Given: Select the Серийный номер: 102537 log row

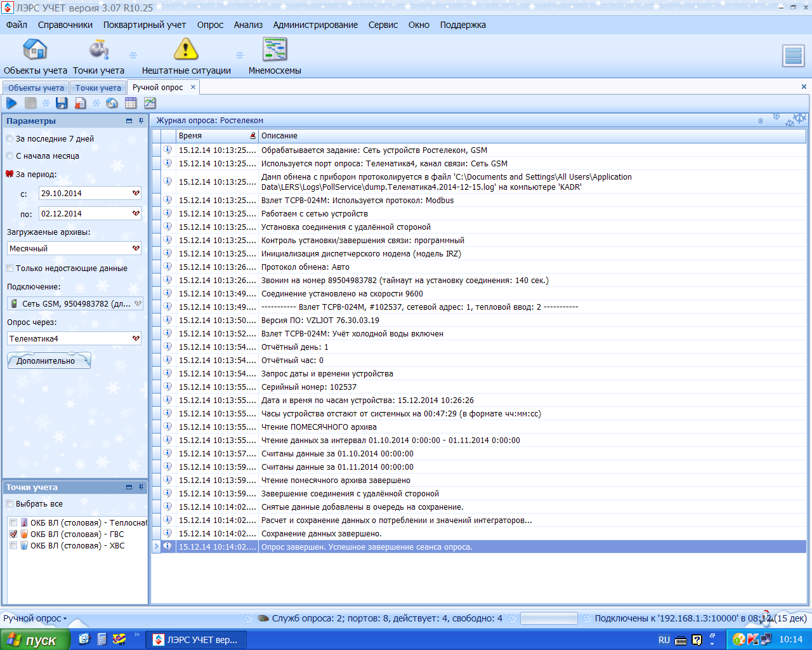Looking at the screenshot, I should coord(480,387).
